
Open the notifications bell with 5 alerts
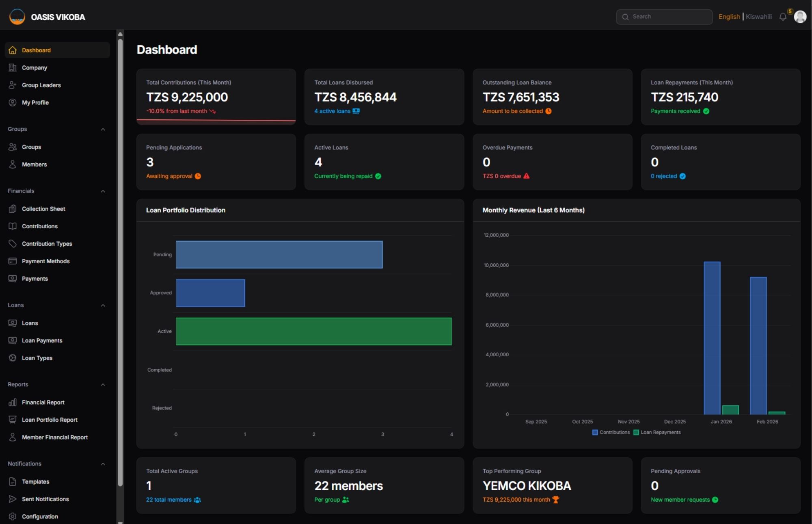click(783, 17)
